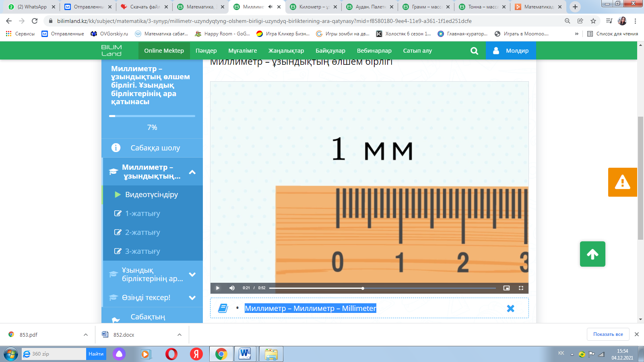
Task: Open the Жаңалықтар menu
Action: point(286,51)
